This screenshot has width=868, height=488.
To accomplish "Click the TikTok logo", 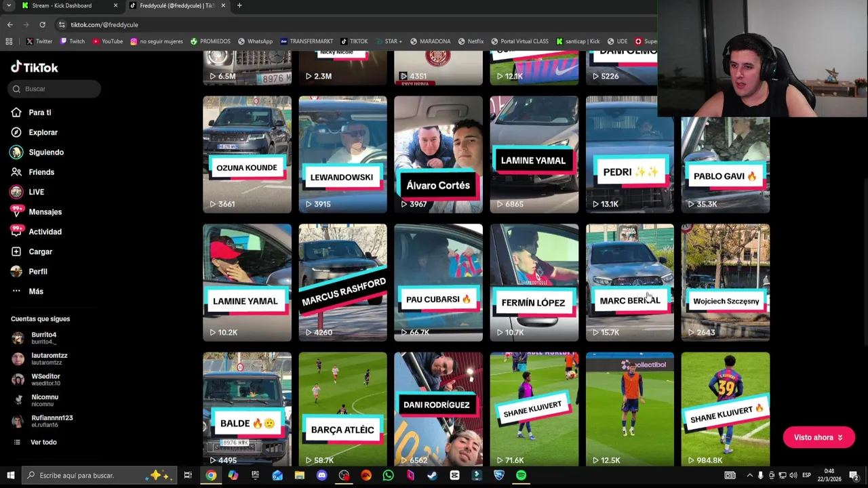I will [35, 67].
